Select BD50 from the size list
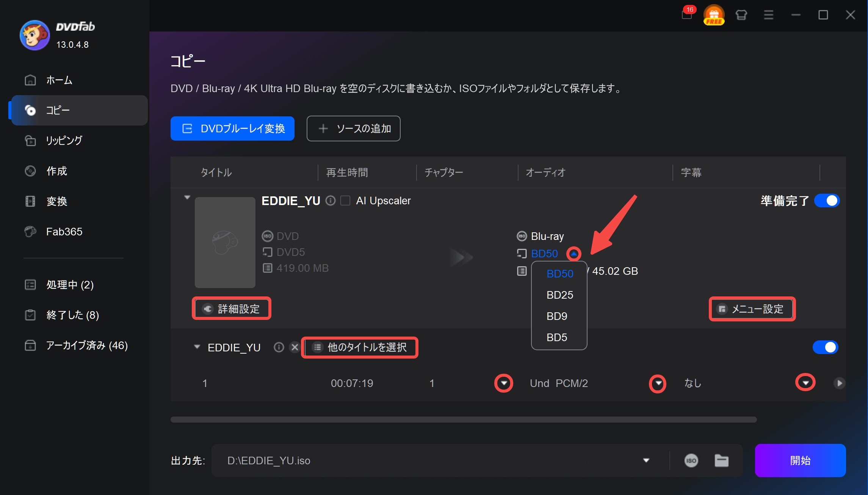Screen dimensions: 868x495 pyautogui.click(x=559, y=274)
